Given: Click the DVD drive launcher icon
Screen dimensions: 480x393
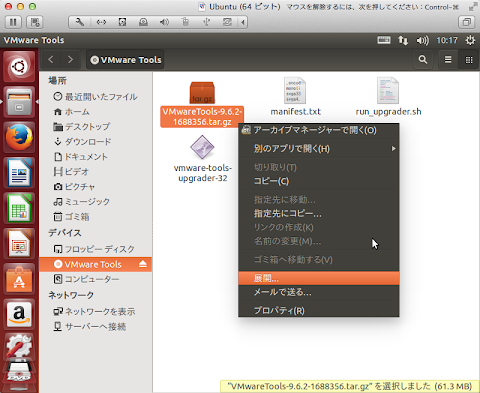Looking at the screenshot, I should click(x=19, y=375).
